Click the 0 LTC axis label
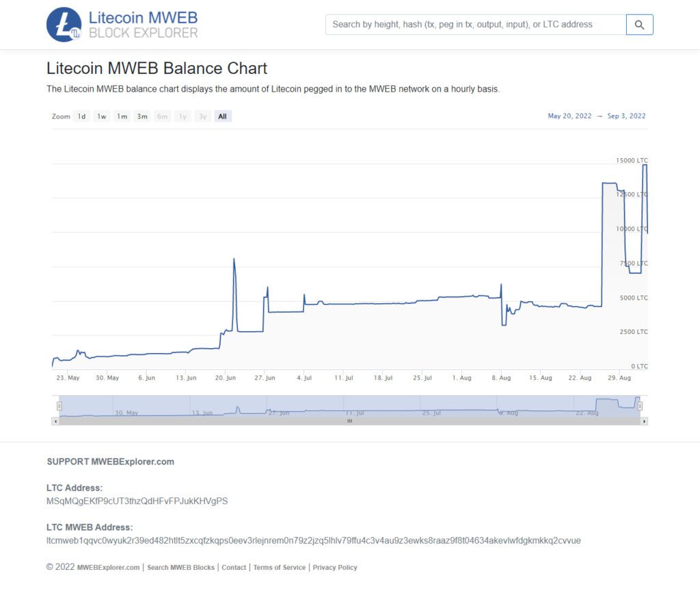The height and width of the screenshot is (589, 700). [639, 366]
